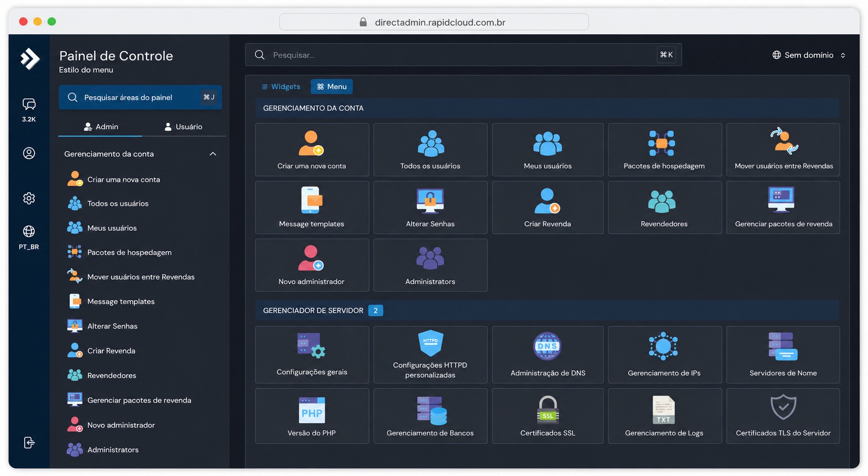This screenshot has height=476, width=868.
Task: Open the user profile icon in left rail
Action: click(29, 153)
